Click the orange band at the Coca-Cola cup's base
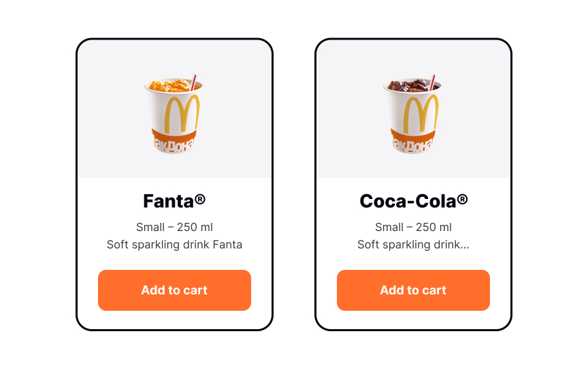This screenshot has width=588, height=368. [412, 141]
